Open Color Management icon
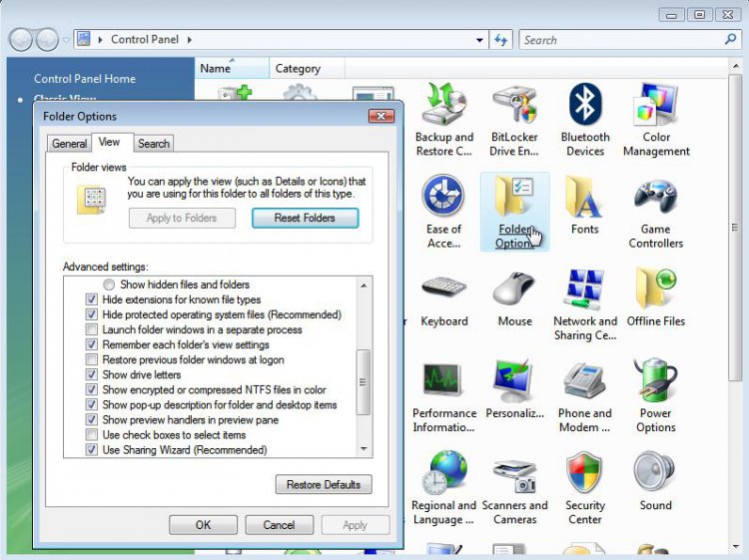The width and height of the screenshot is (749, 560). [656, 120]
